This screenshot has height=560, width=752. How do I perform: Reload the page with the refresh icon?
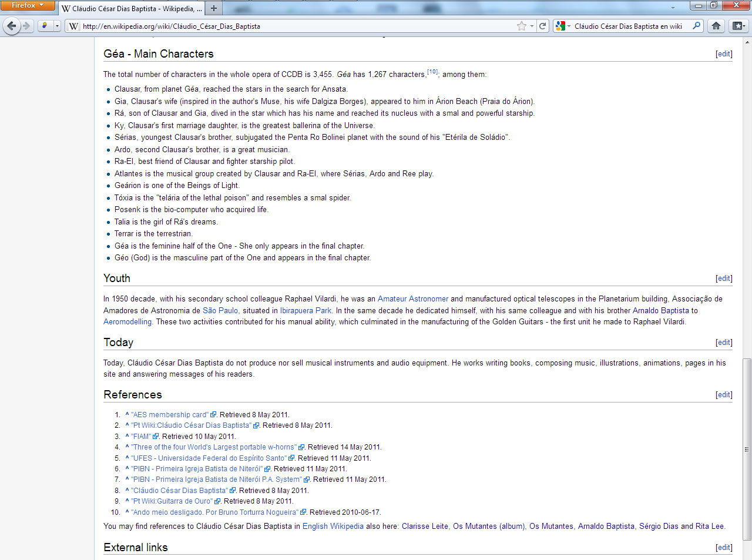click(543, 26)
